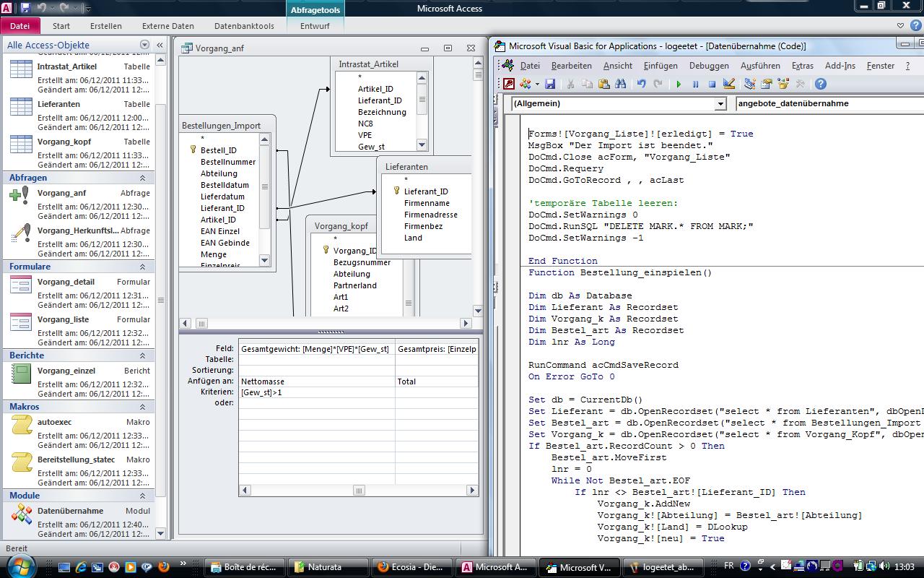924x578 pixels.
Task: Open the Project Explorer icon
Action: tap(749, 84)
